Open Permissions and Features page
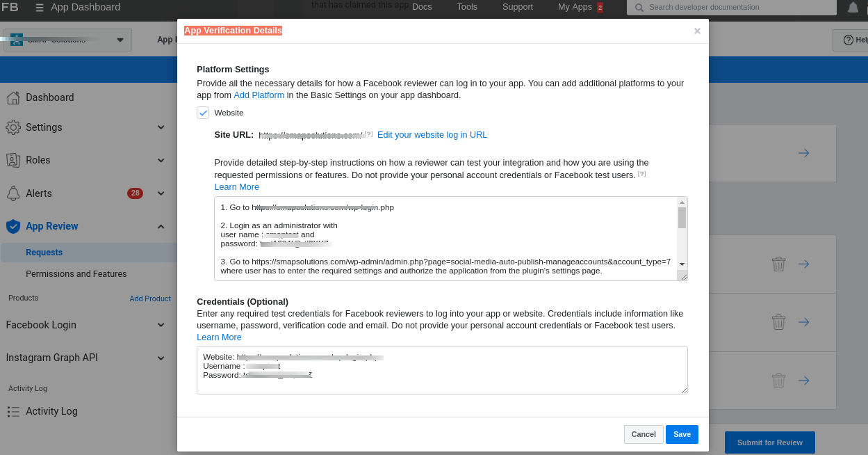 [76, 274]
